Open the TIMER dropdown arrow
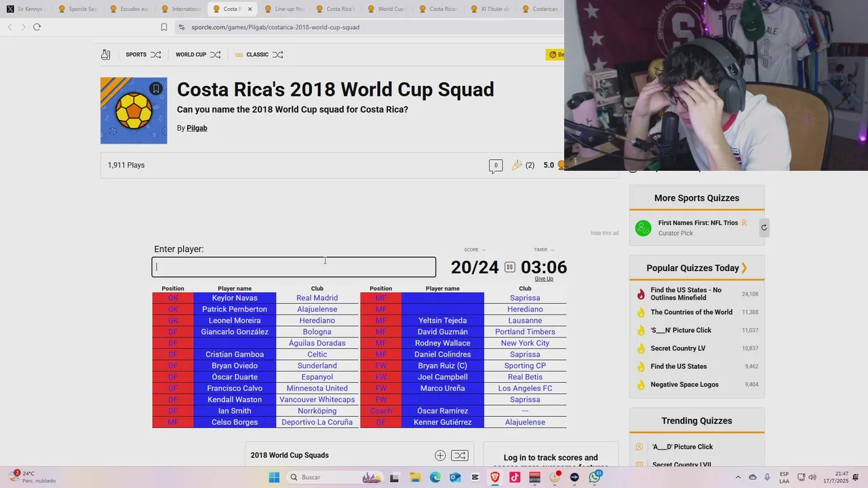868x488 pixels. coord(552,250)
